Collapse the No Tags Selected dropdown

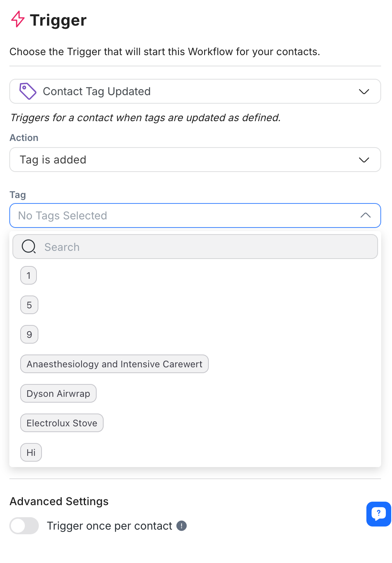tap(365, 215)
